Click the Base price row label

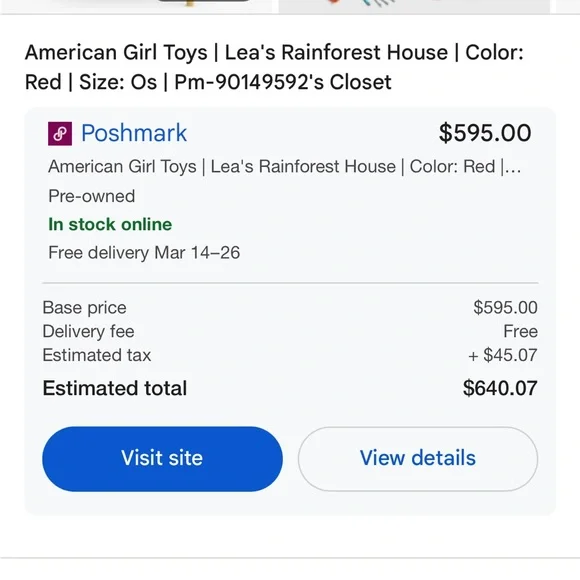pos(85,308)
